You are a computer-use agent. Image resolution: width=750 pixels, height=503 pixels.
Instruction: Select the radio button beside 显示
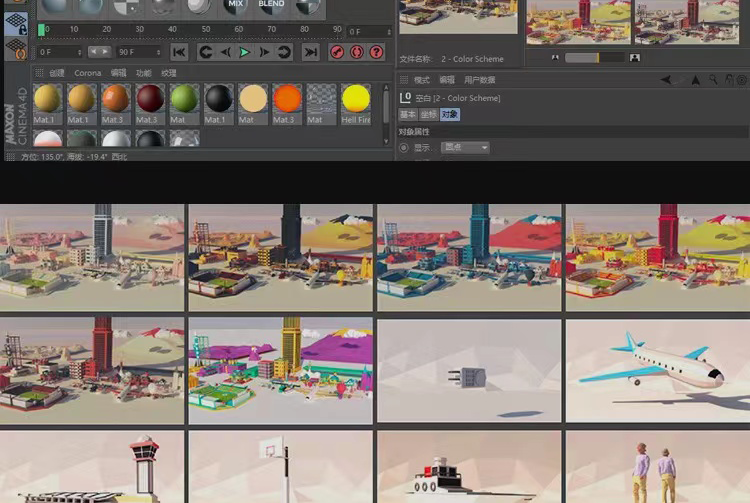tap(404, 148)
